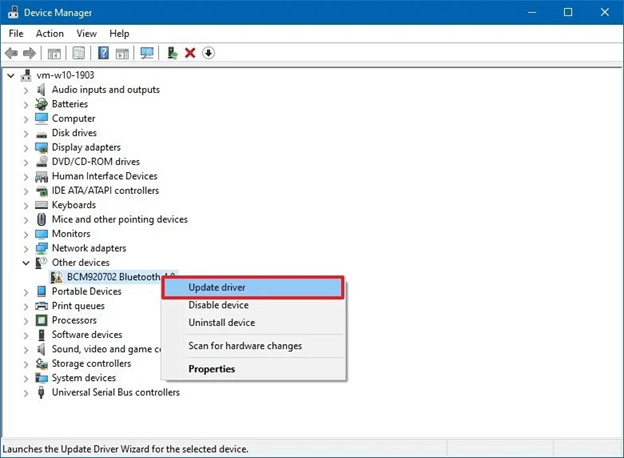This screenshot has height=458, width=624.
Task: Select the Monitors tree label
Action: pyautogui.click(x=71, y=234)
